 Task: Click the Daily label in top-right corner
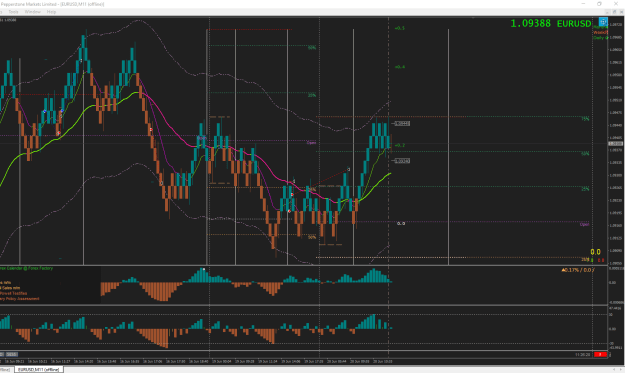coord(600,38)
